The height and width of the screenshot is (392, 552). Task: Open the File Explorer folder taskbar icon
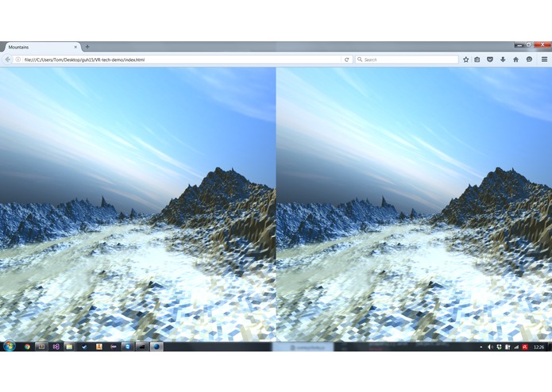[x=69, y=347]
